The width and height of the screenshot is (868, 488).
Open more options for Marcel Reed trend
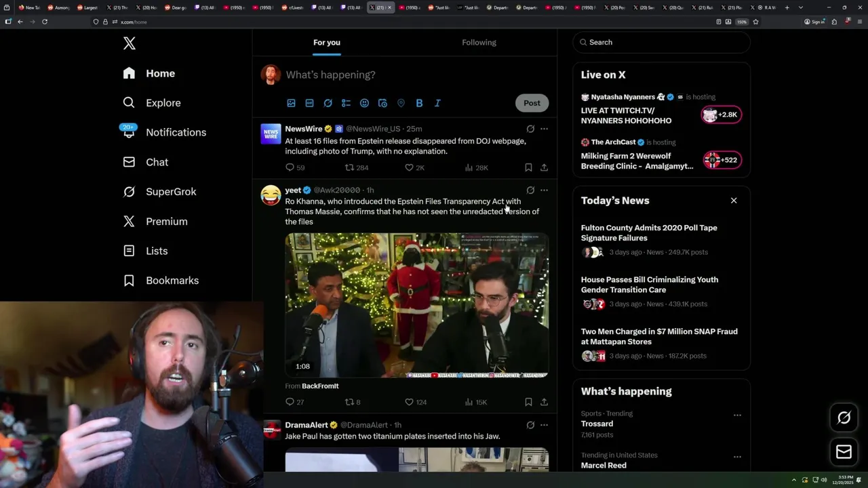pos(737,457)
